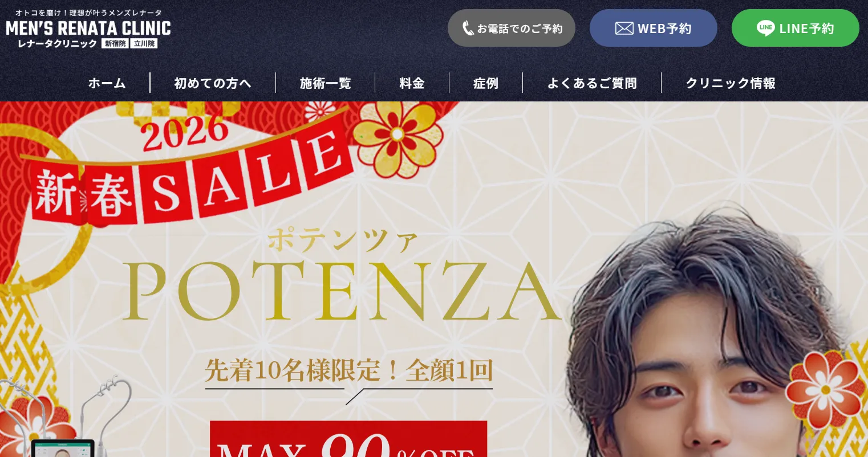The image size is (868, 457).
Task: Open the WEB予約 booking button
Action: [654, 28]
